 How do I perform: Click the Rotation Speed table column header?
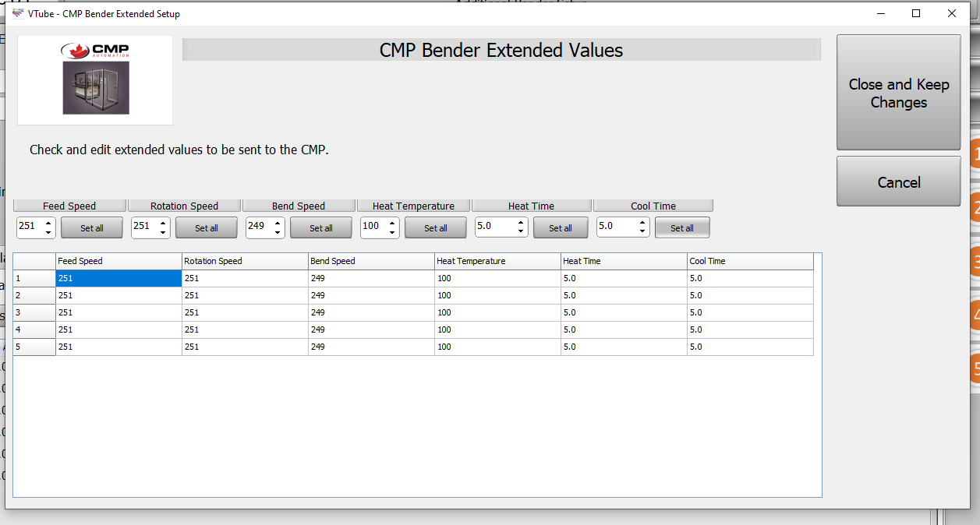pyautogui.click(x=245, y=261)
